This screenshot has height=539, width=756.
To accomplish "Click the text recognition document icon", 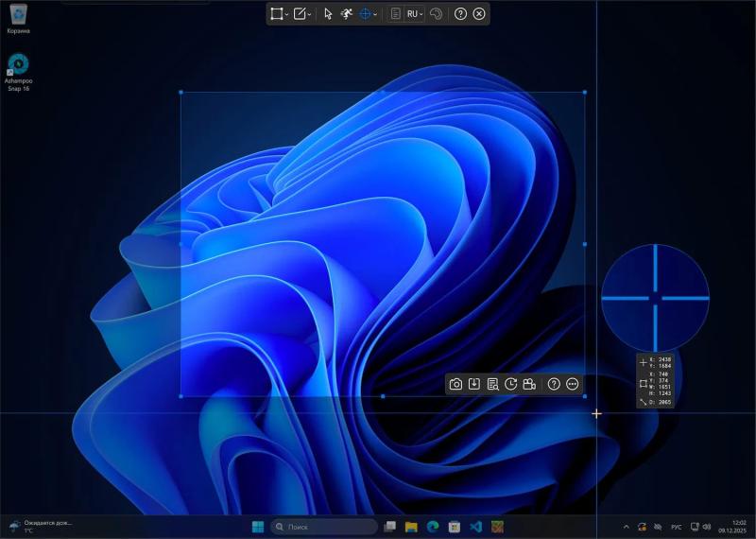I will (x=396, y=14).
